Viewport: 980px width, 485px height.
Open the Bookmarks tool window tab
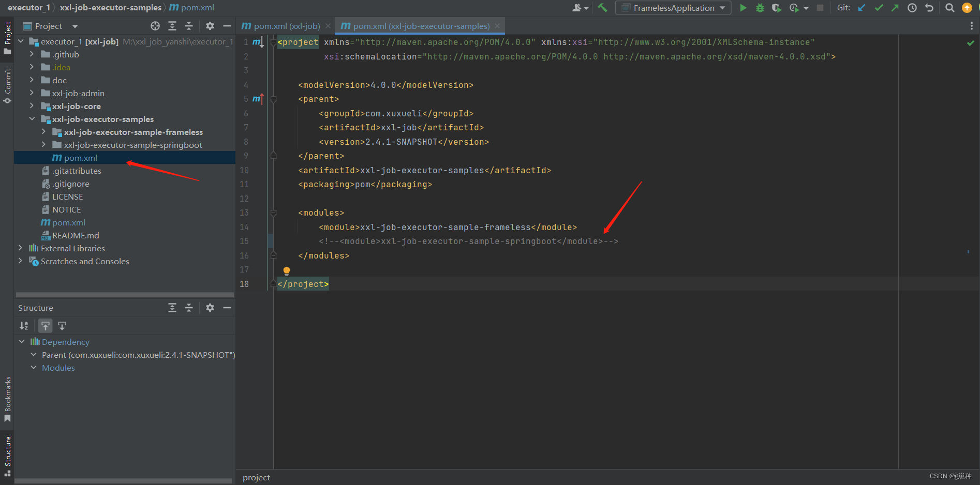pos(7,399)
